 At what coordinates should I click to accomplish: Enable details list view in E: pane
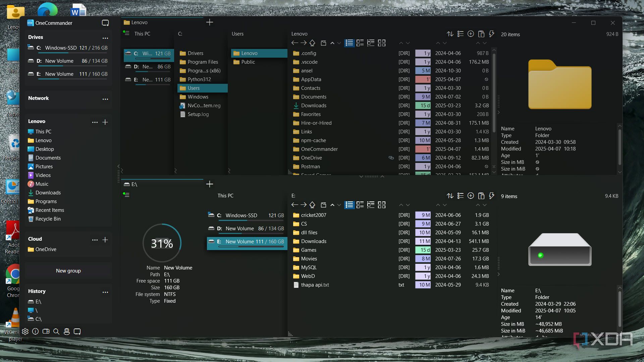pyautogui.click(x=349, y=205)
